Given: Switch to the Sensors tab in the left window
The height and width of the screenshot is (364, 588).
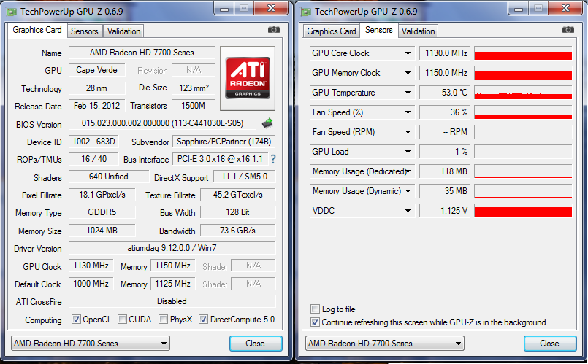Looking at the screenshot, I should pos(85,31).
